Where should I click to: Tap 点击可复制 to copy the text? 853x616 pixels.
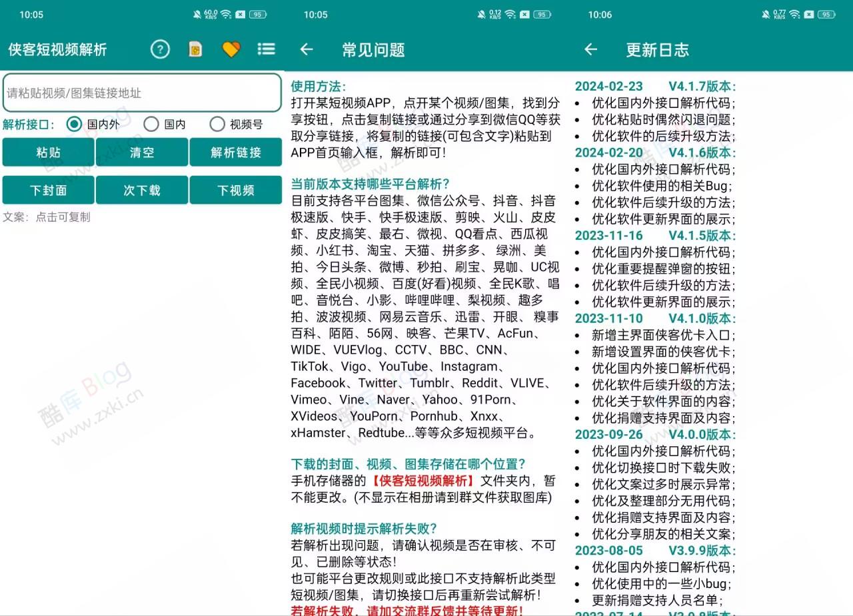coord(64,216)
